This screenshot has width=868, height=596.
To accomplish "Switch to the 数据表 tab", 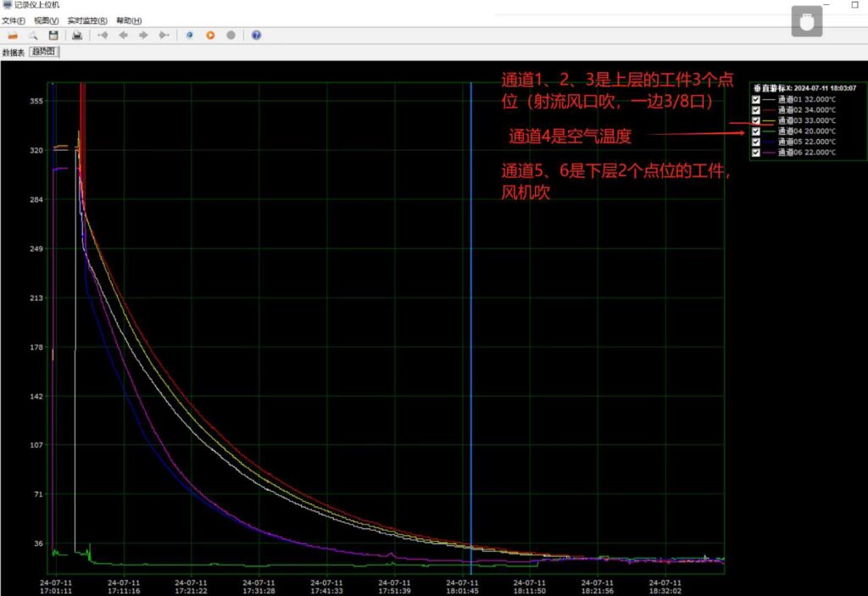I will pos(14,53).
